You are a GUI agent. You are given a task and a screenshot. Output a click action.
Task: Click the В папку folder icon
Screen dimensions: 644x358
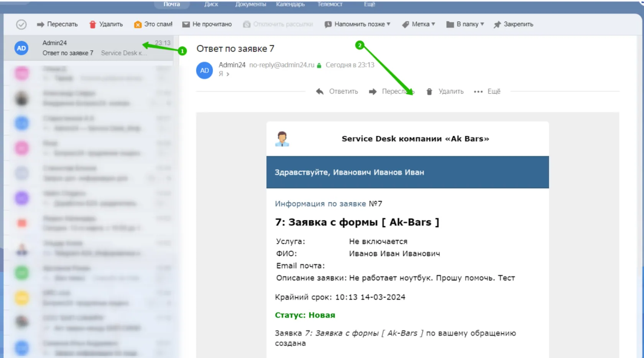[450, 24]
